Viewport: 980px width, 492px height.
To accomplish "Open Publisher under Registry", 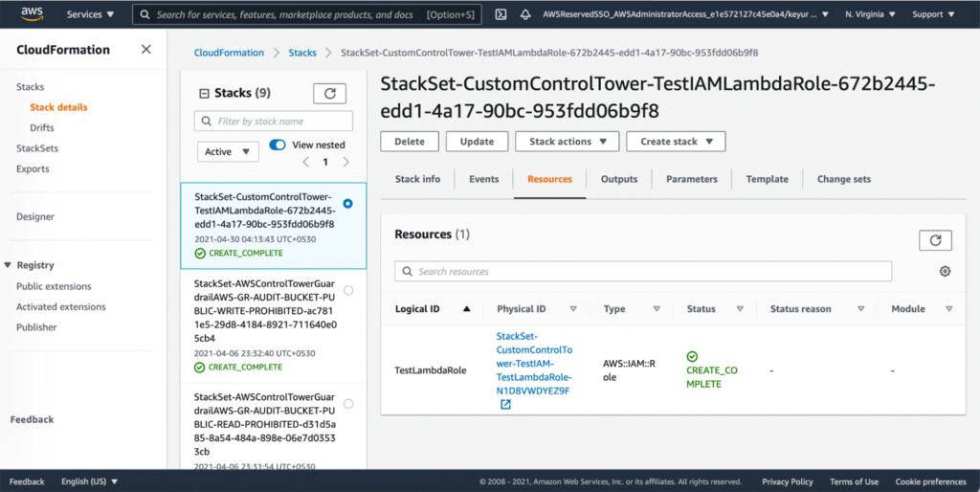I will (36, 327).
